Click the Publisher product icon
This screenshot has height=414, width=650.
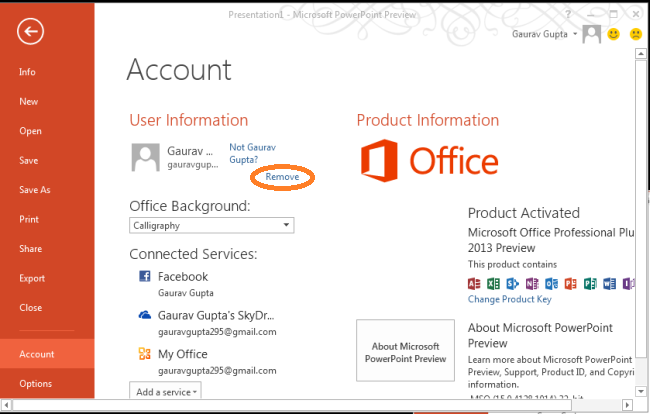[x=590, y=283]
